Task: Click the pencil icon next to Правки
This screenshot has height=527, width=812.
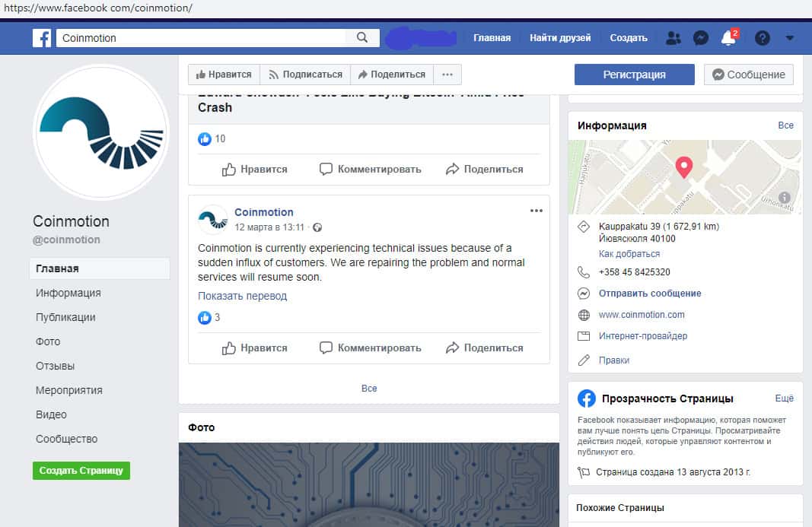Action: click(x=584, y=360)
